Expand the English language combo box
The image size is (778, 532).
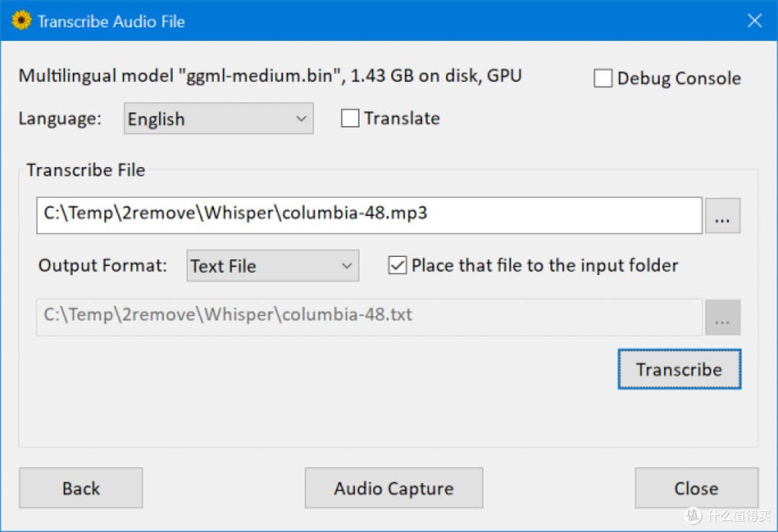tap(218, 119)
